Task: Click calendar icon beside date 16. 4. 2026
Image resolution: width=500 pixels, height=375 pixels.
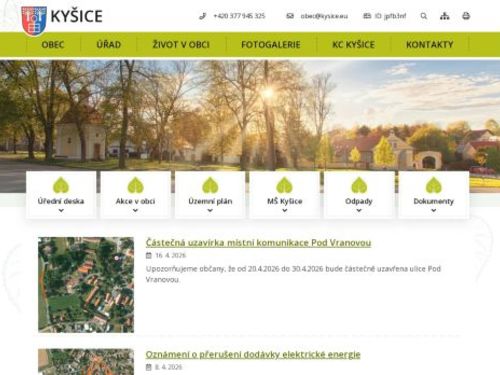Action: tap(149, 255)
